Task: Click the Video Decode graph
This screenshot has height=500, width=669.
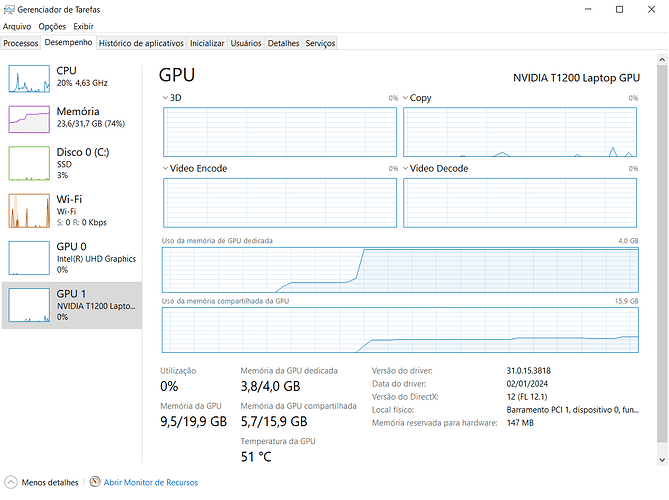Action: click(520, 203)
